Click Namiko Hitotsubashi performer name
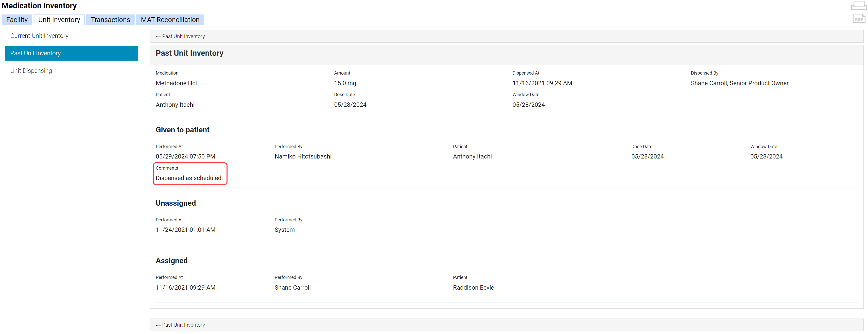The image size is (868, 334). 303,156
